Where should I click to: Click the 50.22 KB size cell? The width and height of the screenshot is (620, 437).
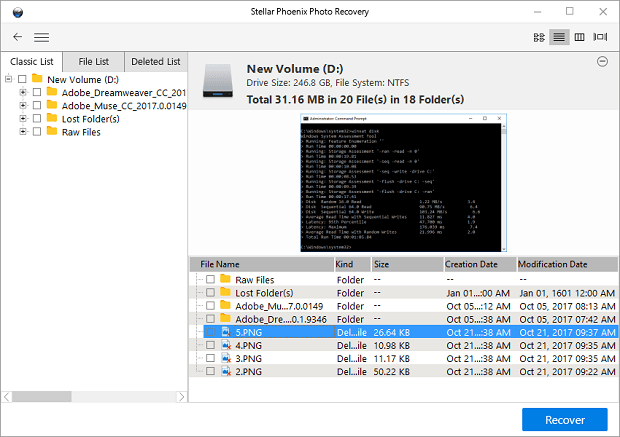click(391, 372)
